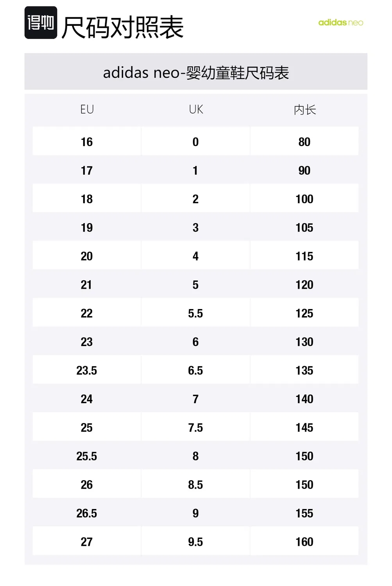The image size is (392, 586).
Task: Click the 得物 logo icon
Action: click(x=41, y=23)
